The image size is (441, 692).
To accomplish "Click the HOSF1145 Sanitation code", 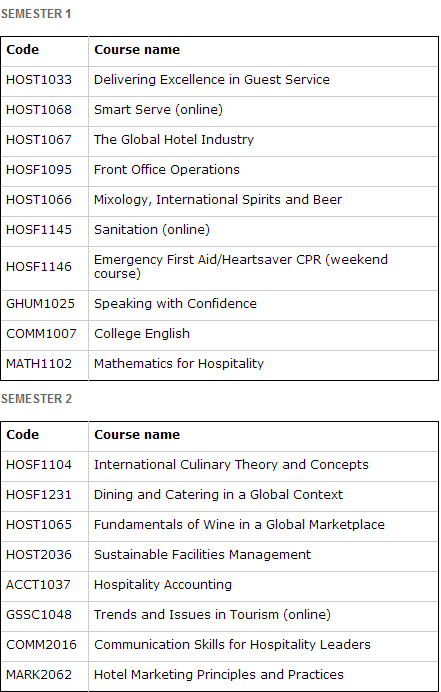I will click(x=39, y=230).
